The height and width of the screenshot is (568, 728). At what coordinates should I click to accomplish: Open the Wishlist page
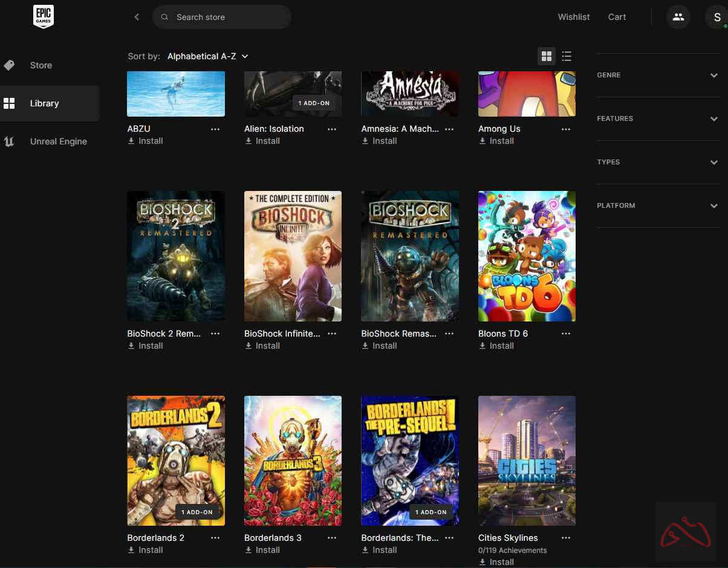click(573, 17)
